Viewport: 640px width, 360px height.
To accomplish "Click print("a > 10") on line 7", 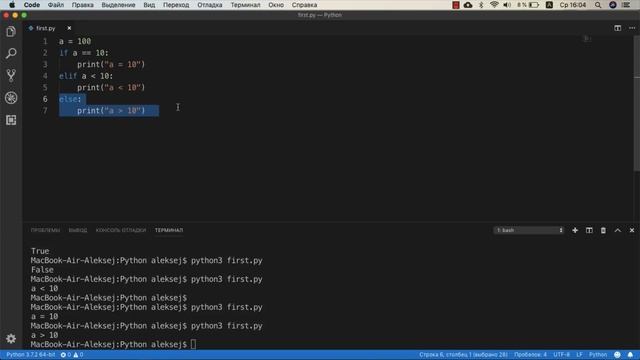I will tap(111, 111).
